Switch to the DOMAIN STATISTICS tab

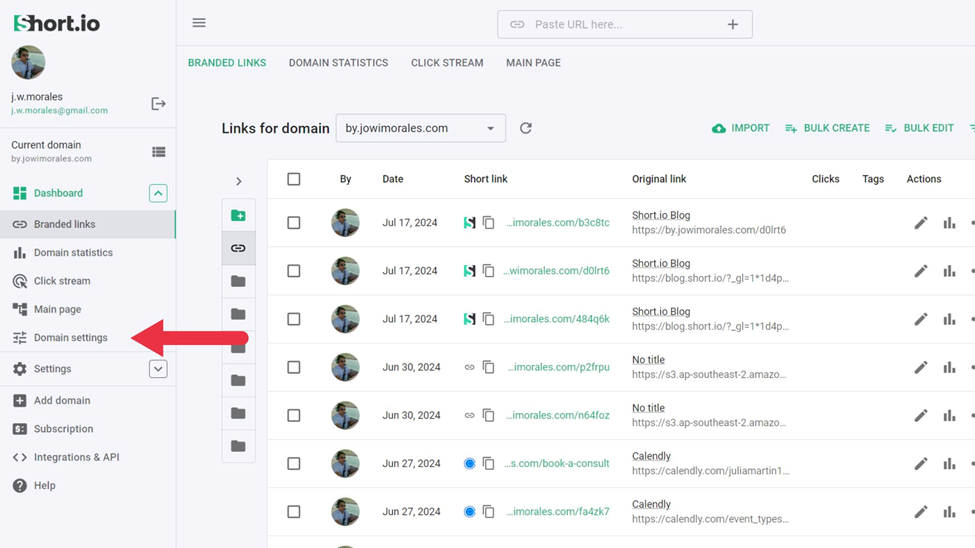click(x=338, y=63)
